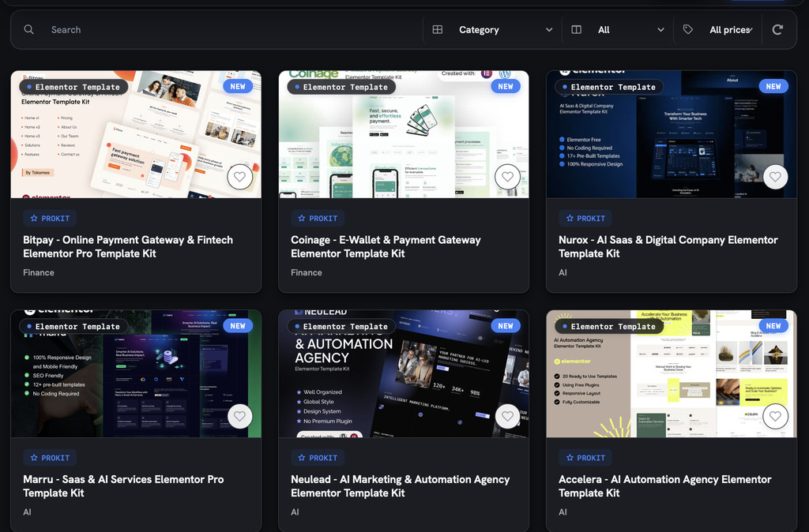Click the PROKIT badge on Marru card
809x532 pixels.
50,458
